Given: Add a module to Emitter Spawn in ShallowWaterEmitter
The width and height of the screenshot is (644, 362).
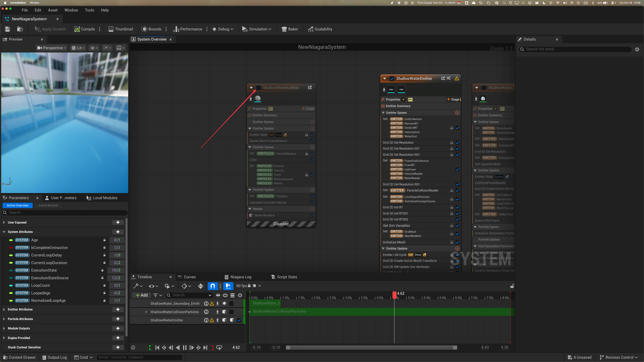Looking at the screenshot, I should pos(457,113).
